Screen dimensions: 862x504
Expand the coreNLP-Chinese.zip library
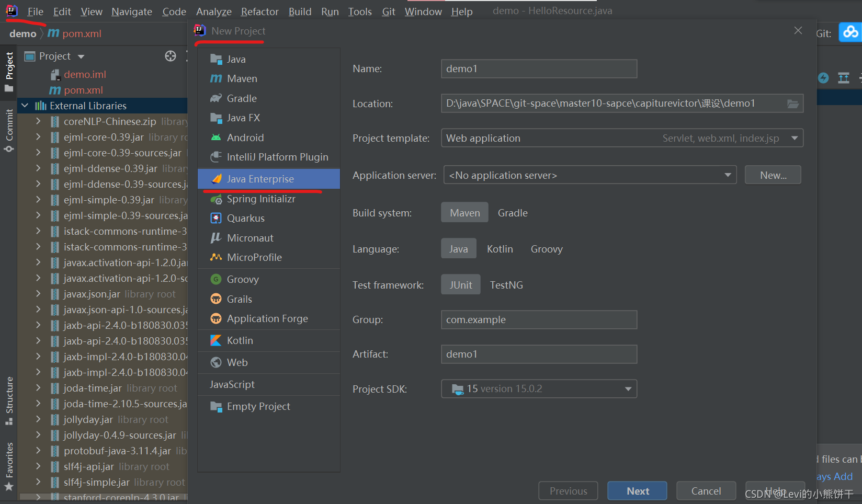click(x=38, y=121)
